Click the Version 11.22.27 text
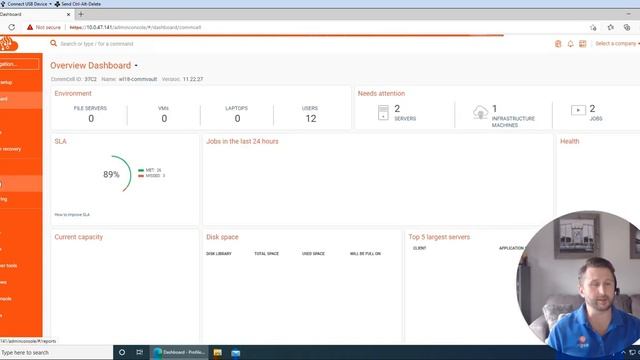The width and height of the screenshot is (640, 360). 182,79
